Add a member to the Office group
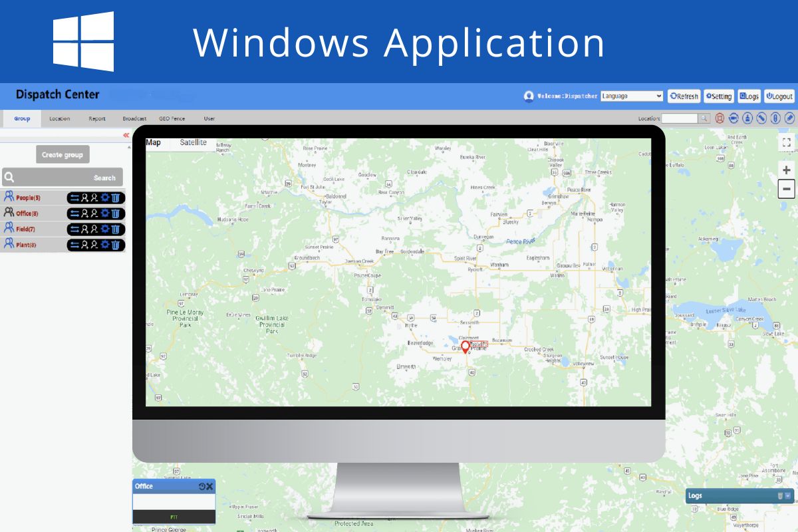The image size is (798, 532). point(84,213)
